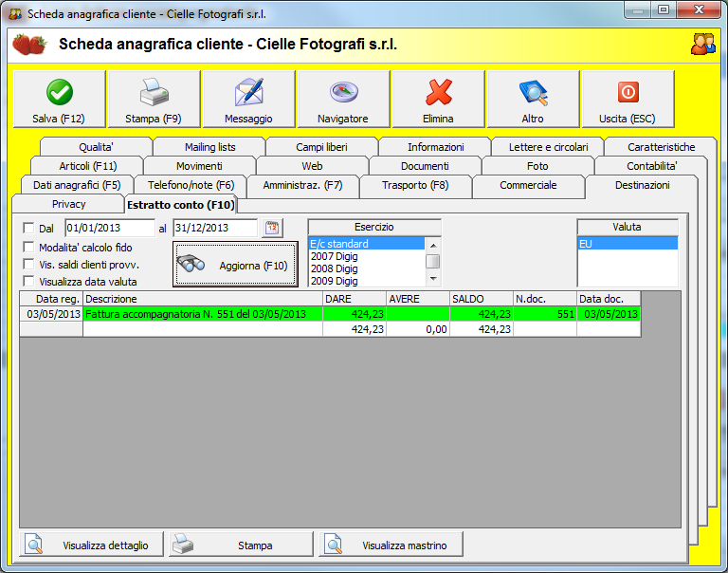The image size is (728, 573).
Task: Click the N.doc. cell value 551
Action: (545, 314)
